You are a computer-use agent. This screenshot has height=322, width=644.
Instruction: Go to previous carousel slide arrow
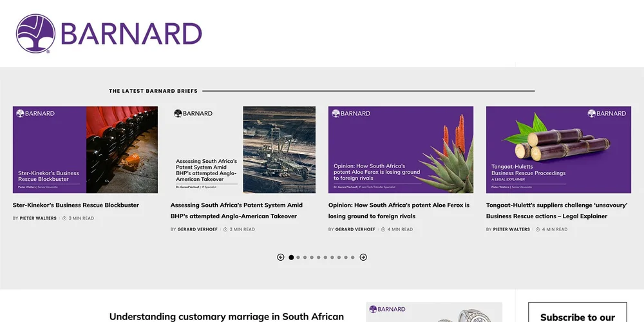click(281, 257)
